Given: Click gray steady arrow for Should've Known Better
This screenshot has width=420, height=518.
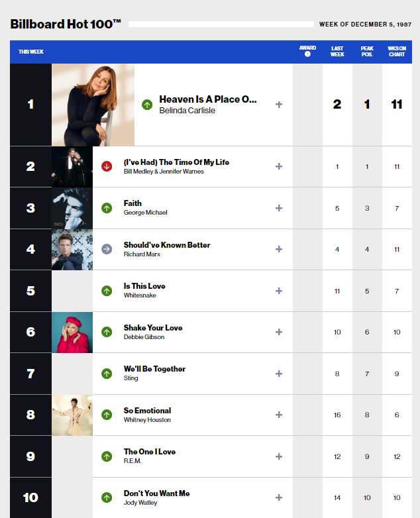Looking at the screenshot, I should (x=107, y=250).
